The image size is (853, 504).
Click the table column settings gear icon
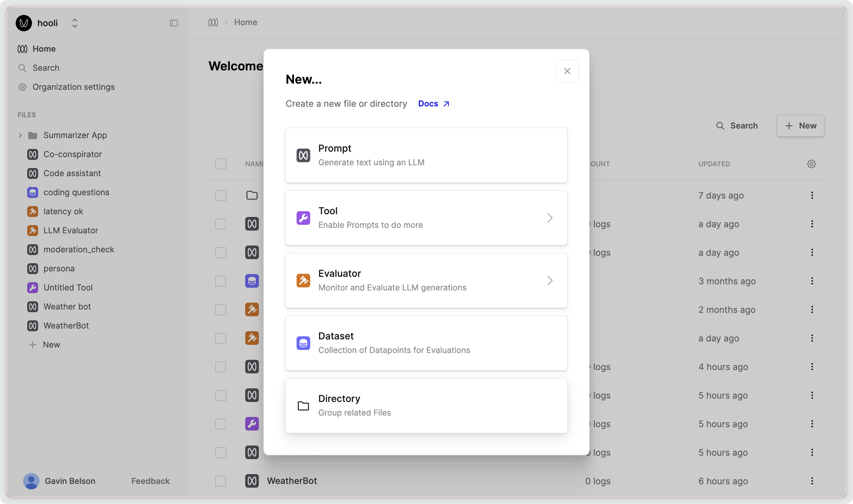(812, 164)
